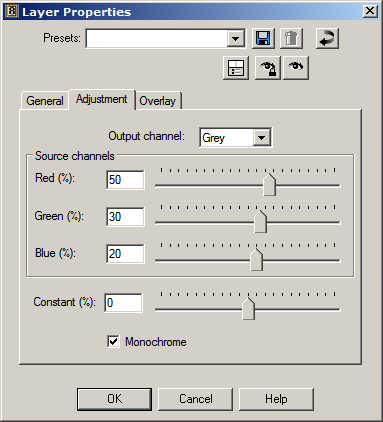Click the Blue channel slider thumb

[x=256, y=259]
